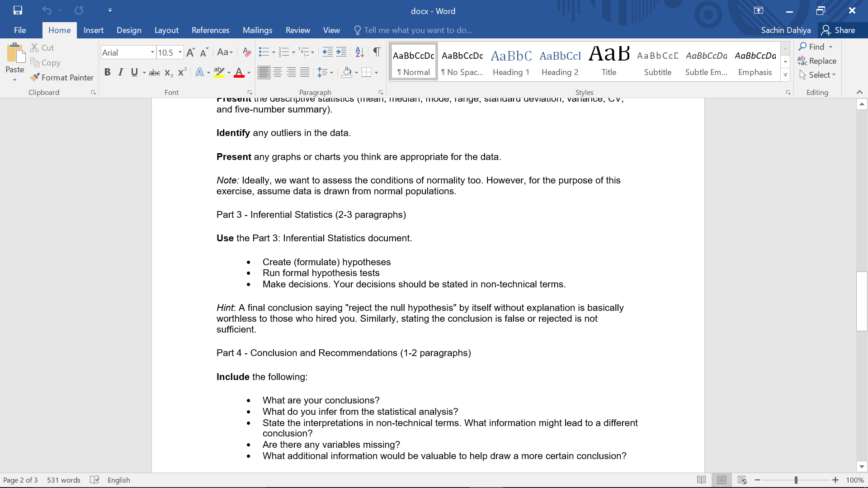868x488 pixels.
Task: Switch to the Insert ribbon tab
Action: tap(94, 30)
